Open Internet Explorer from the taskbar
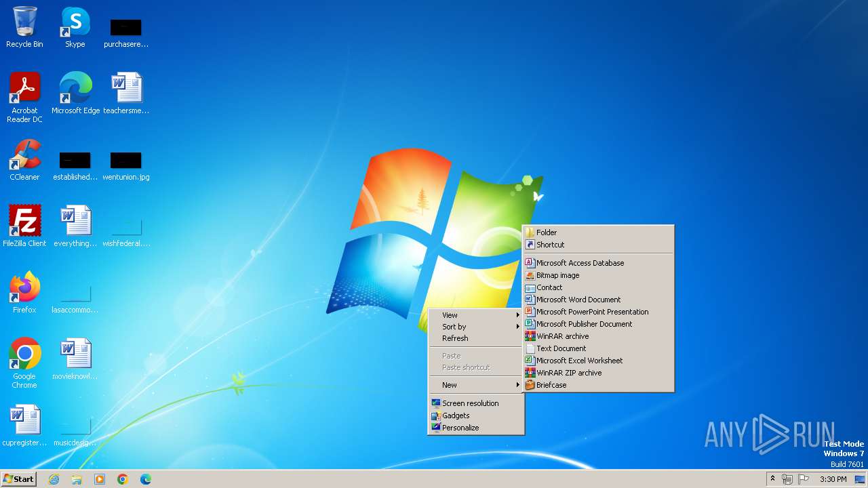Screen dimensions: 868x488 [x=54, y=479]
